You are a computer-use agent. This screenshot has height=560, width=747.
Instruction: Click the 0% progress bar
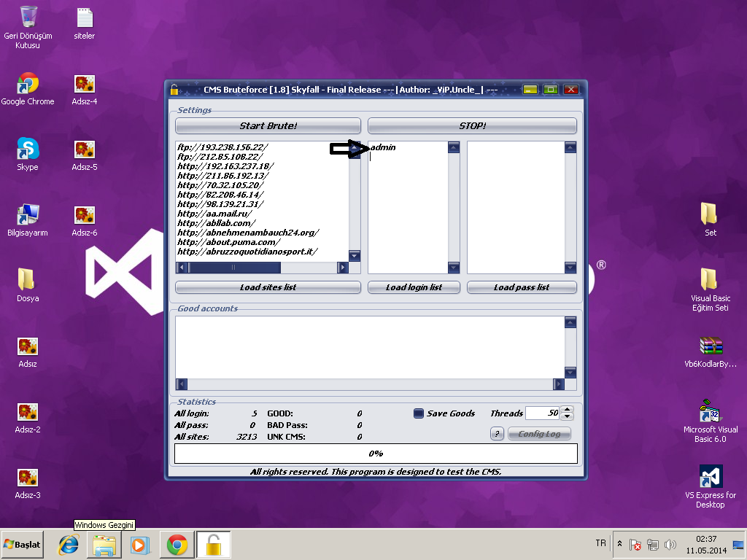(x=376, y=454)
